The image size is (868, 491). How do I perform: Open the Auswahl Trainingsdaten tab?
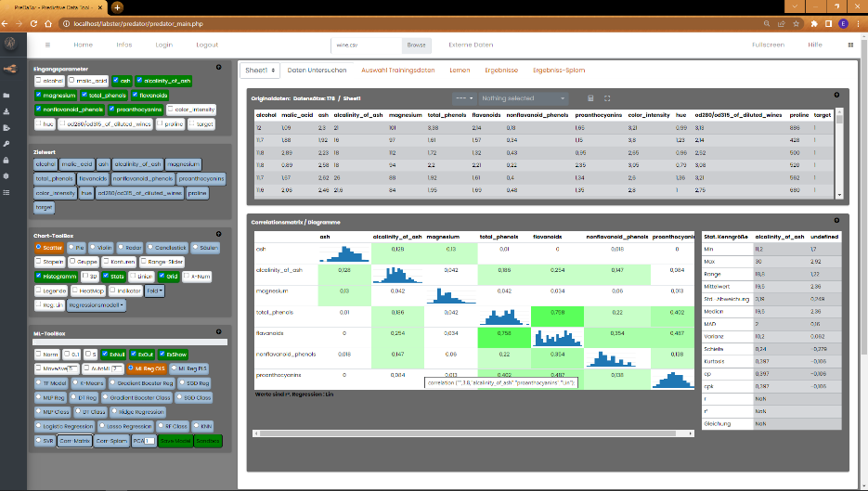397,71
